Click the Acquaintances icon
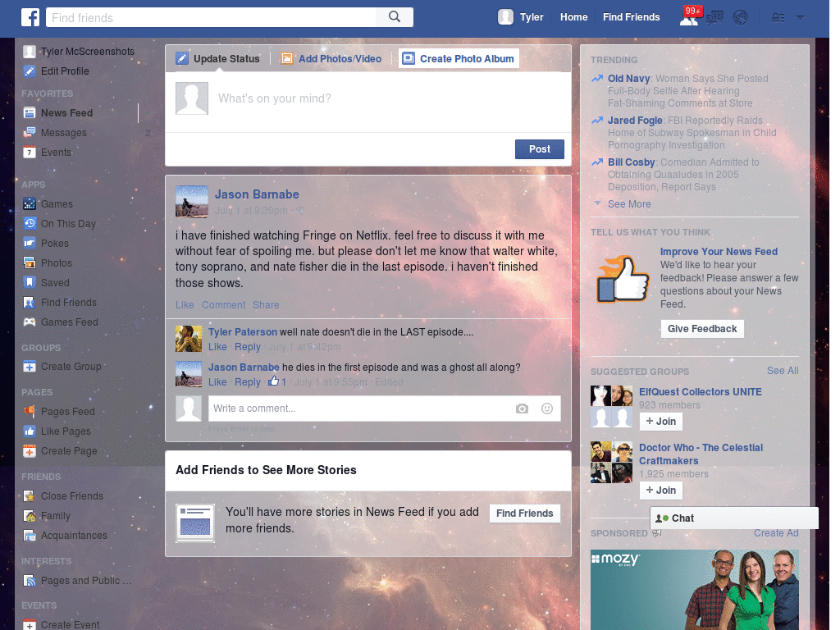Viewport: 840px width, 630px height. click(x=30, y=535)
